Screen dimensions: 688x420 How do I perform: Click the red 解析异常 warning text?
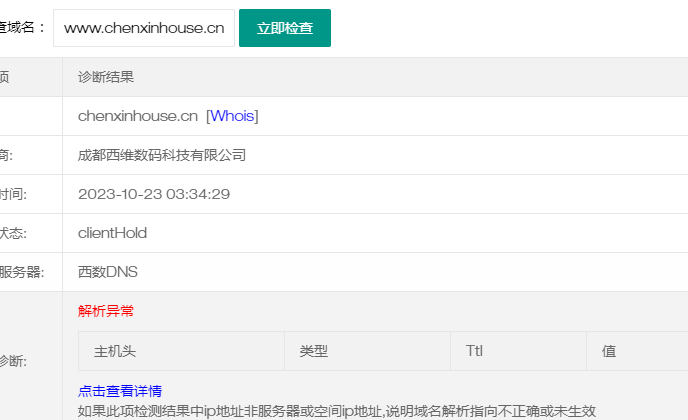106,311
